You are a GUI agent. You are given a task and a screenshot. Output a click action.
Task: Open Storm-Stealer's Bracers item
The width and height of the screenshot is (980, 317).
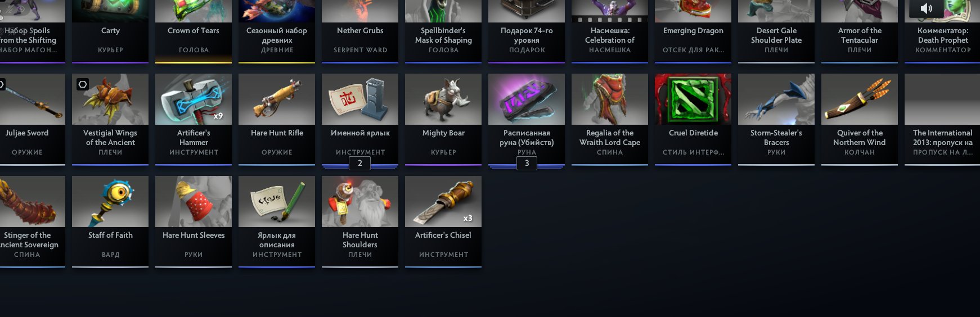(776, 119)
